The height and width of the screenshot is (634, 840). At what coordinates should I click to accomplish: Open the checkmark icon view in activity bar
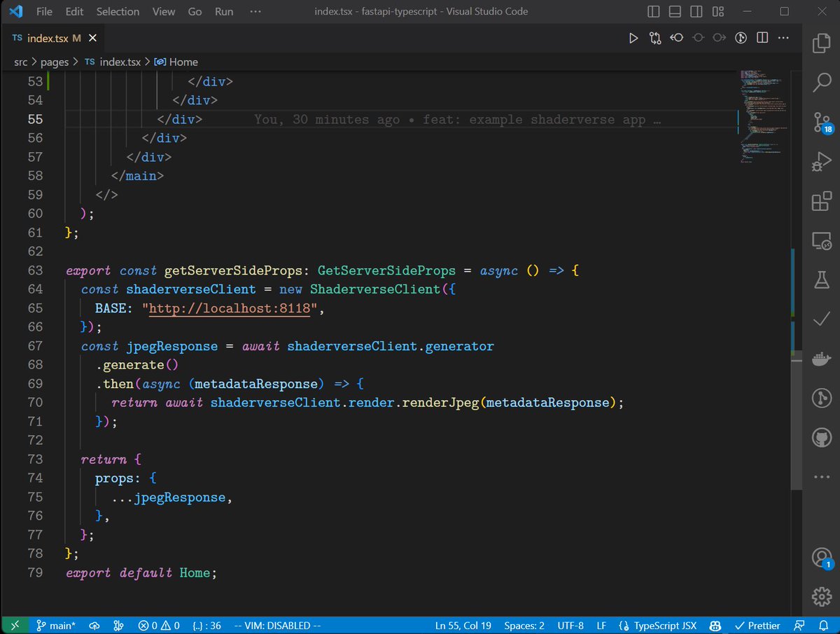pos(821,319)
